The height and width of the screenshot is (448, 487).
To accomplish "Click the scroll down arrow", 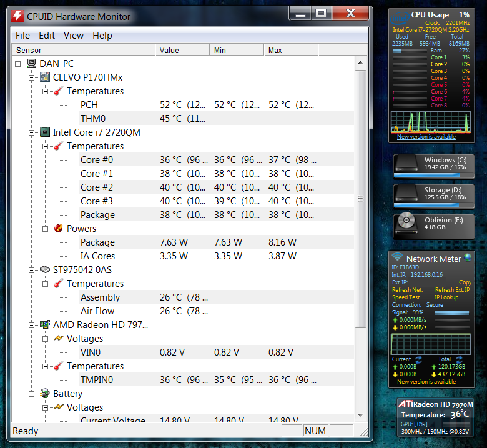I will pyautogui.click(x=360, y=415).
